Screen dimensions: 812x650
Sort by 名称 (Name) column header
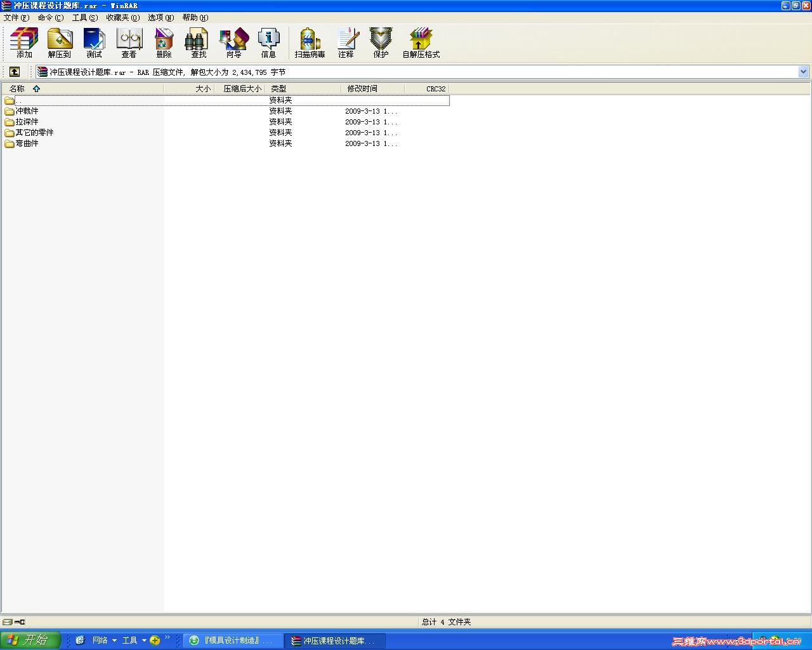[82, 89]
